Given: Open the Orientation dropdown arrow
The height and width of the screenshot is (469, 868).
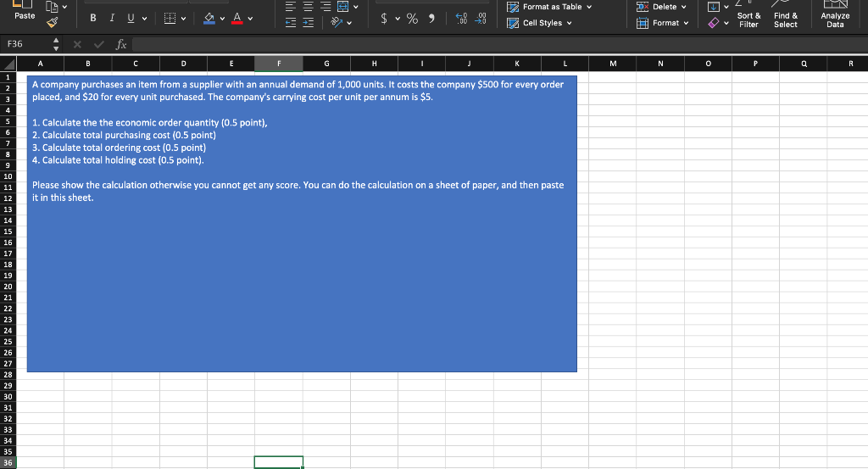Looking at the screenshot, I should (x=349, y=23).
